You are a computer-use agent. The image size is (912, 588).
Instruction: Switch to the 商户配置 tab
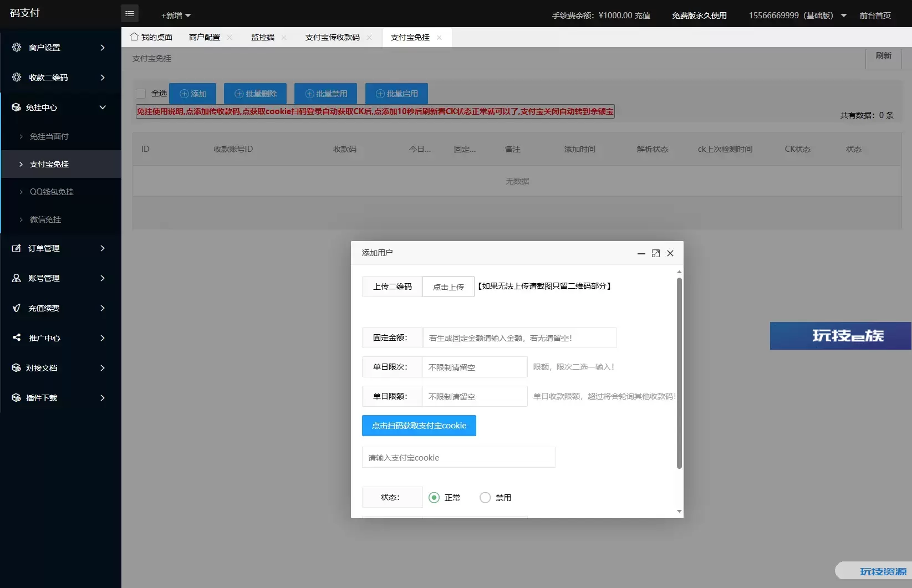(x=204, y=37)
